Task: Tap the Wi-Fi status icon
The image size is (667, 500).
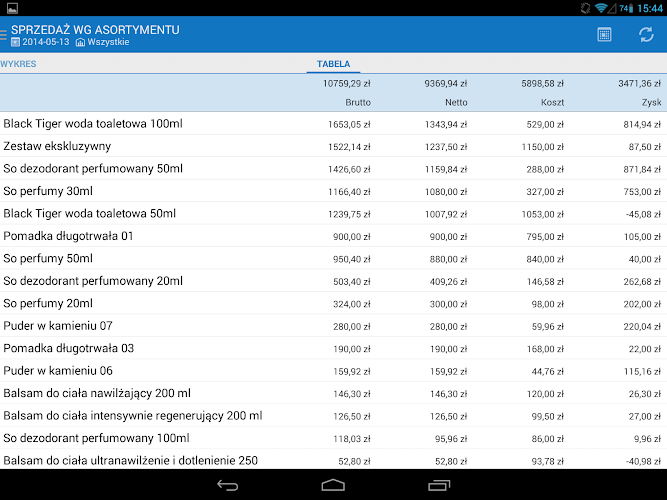Action: click(x=601, y=8)
